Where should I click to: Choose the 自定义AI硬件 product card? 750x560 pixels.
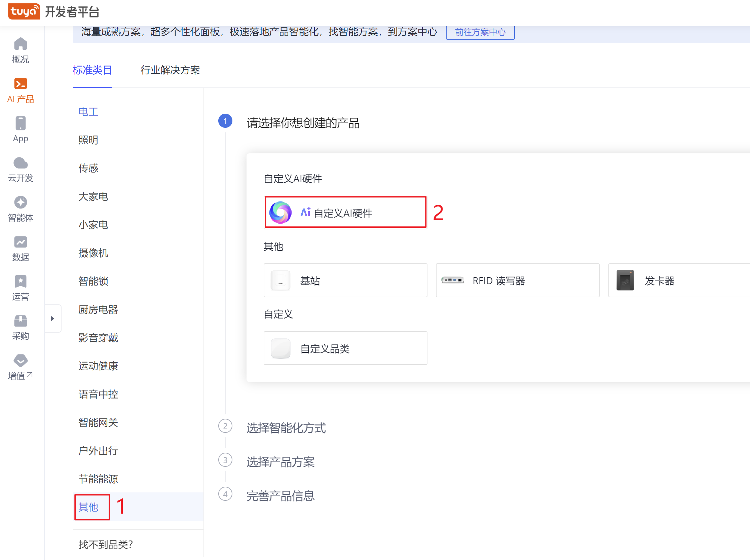pos(345,213)
